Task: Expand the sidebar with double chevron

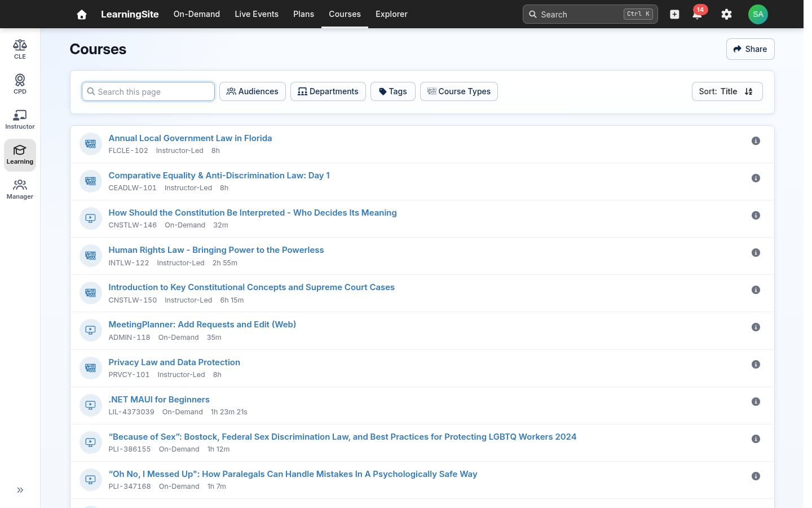Action: click(x=20, y=490)
